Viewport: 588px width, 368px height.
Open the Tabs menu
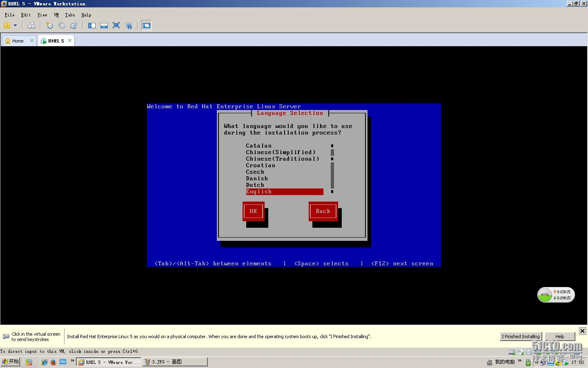[70, 15]
